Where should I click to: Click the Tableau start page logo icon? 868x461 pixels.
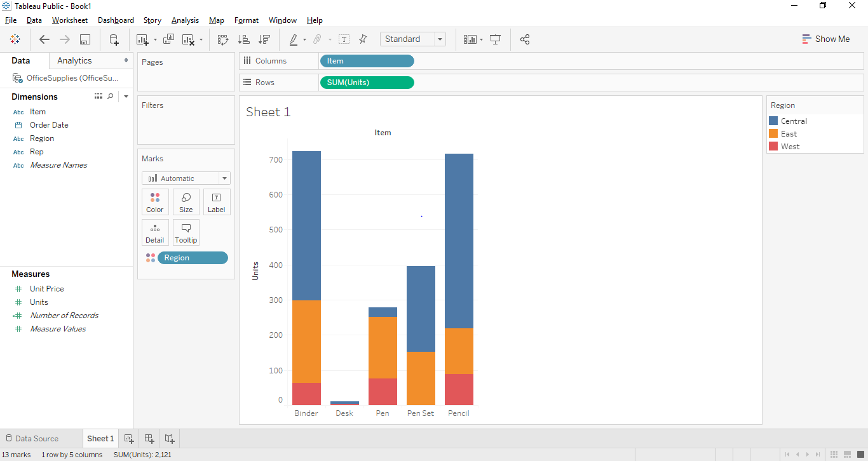[x=15, y=39]
